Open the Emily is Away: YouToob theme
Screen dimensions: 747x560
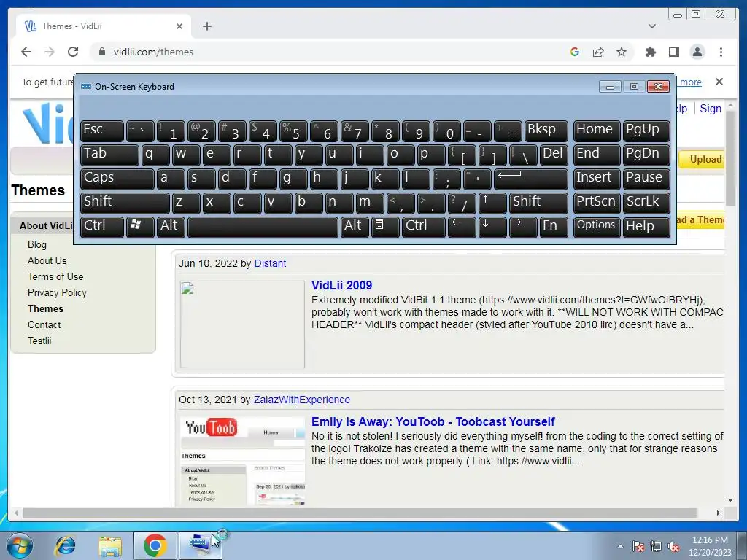(x=433, y=422)
